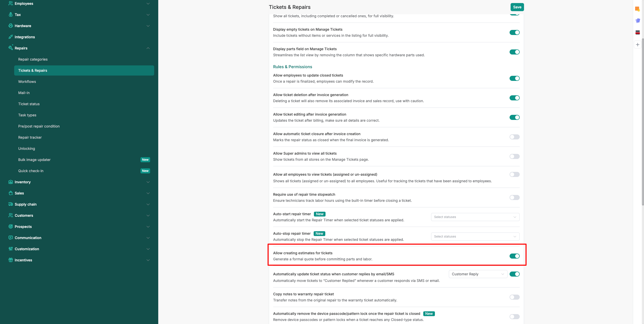The height and width of the screenshot is (324, 644).
Task: Turn on Allow Super admins to view all tickets
Action: pyautogui.click(x=514, y=156)
